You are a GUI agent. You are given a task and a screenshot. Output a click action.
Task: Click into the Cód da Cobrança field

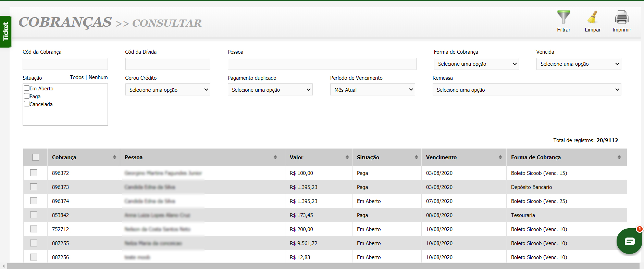coord(65,64)
